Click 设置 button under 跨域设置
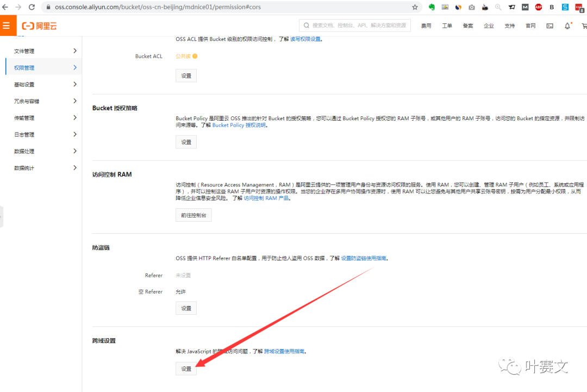The image size is (587, 392). 186,369
